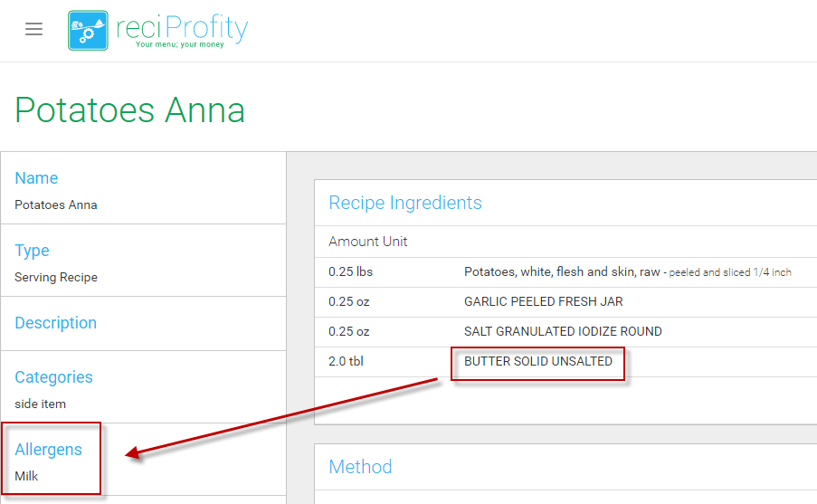Screen dimensions: 817x504
Task: Select the SALT GRANULATED IODIZE ROUND ingredient
Action: pos(563,331)
